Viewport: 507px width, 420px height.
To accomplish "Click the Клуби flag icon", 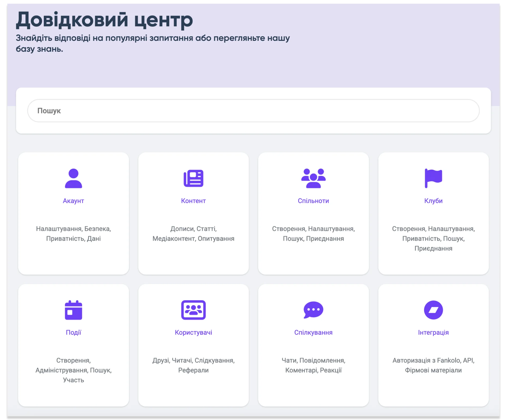I will coord(433,178).
